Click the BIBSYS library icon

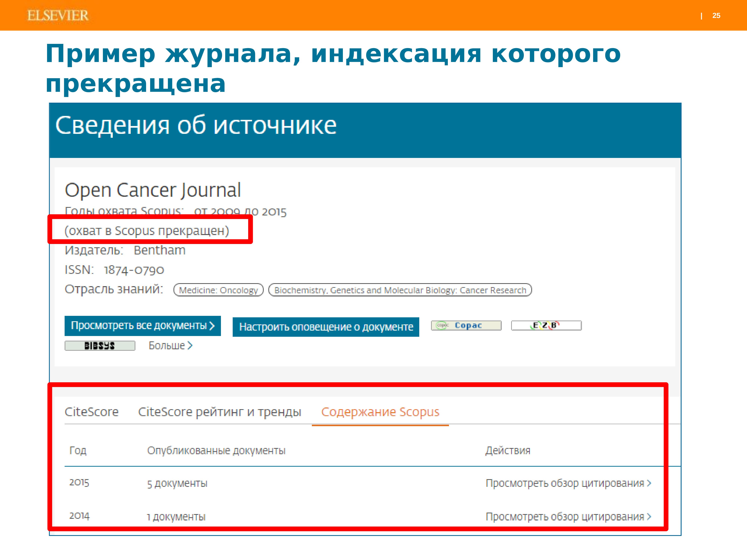pyautogui.click(x=100, y=346)
